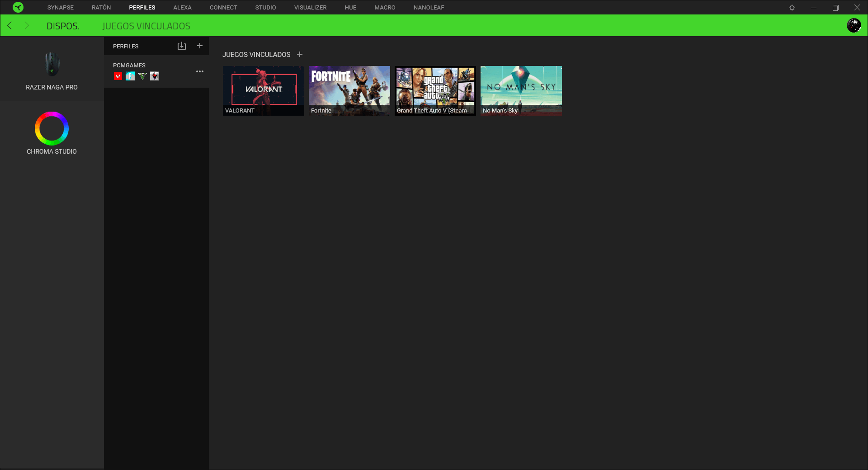The width and height of the screenshot is (868, 470).
Task: Open the HUE tab
Action: point(350,8)
